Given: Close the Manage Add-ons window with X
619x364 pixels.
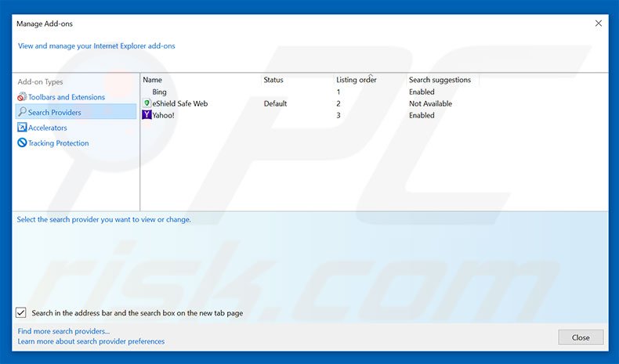Looking at the screenshot, I should click(599, 23).
